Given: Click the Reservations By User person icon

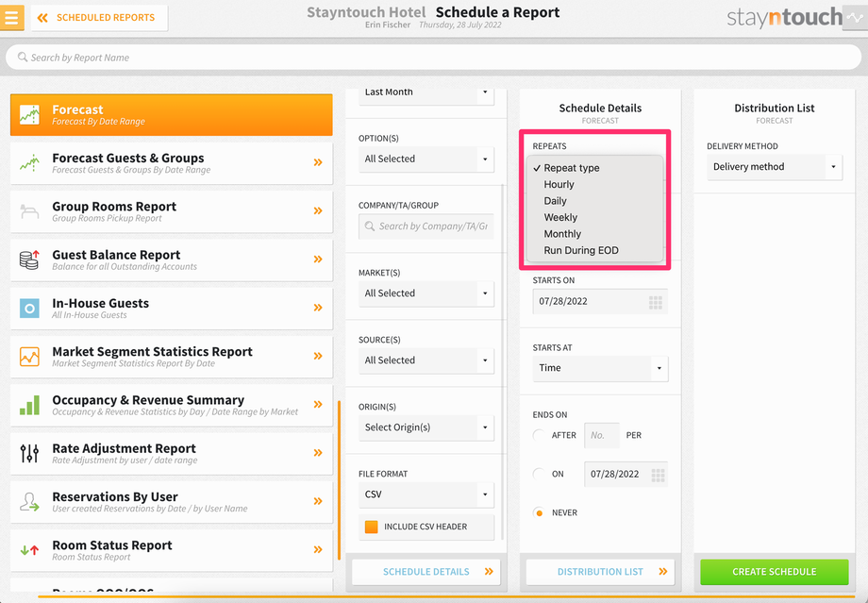Looking at the screenshot, I should tap(29, 502).
